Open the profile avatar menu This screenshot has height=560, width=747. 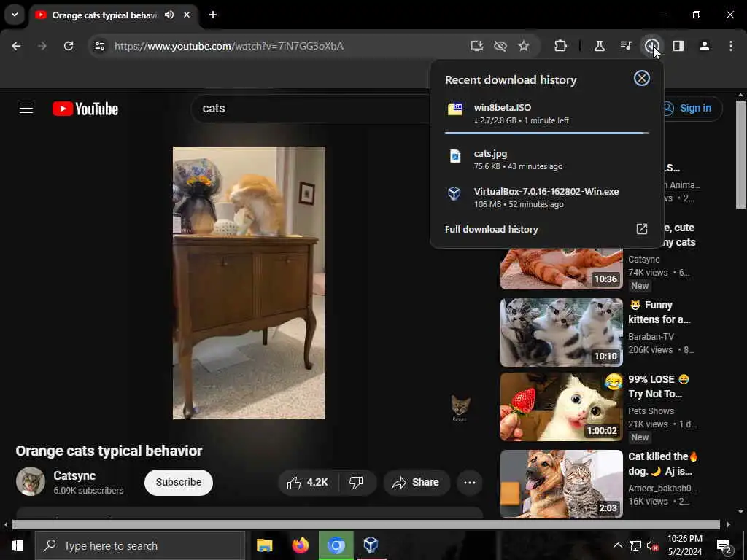(705, 46)
